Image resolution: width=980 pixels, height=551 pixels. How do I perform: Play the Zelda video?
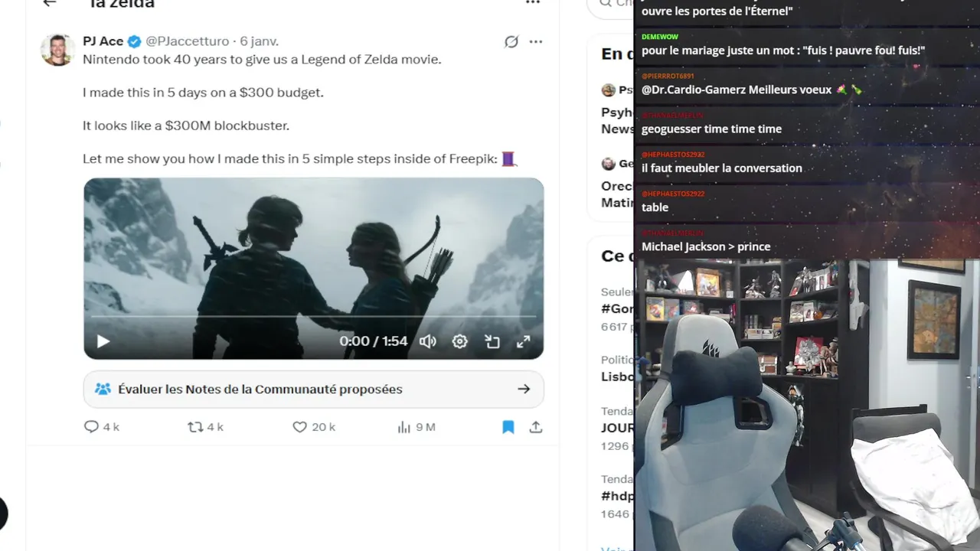tap(103, 341)
